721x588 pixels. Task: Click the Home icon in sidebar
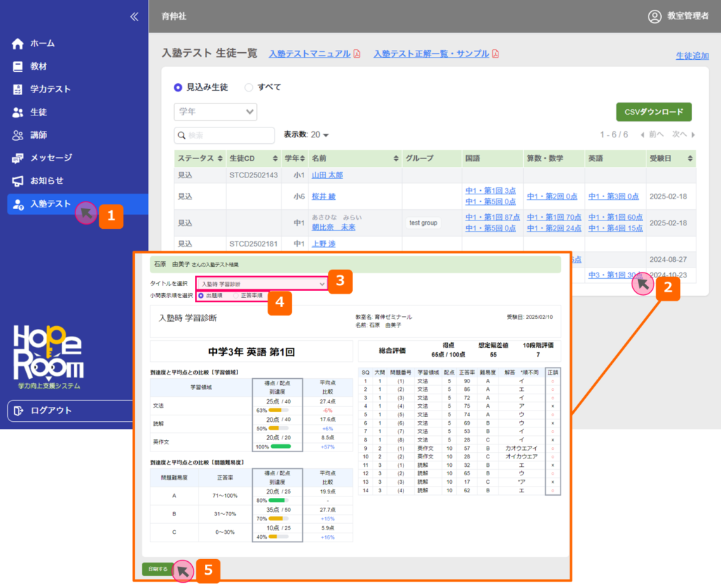[18, 44]
